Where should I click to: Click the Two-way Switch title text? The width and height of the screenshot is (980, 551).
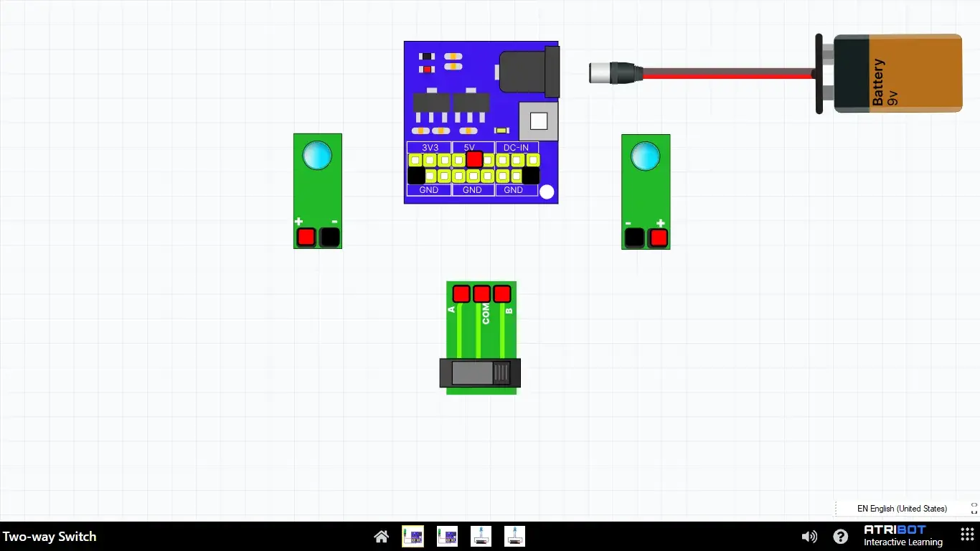[x=50, y=537]
